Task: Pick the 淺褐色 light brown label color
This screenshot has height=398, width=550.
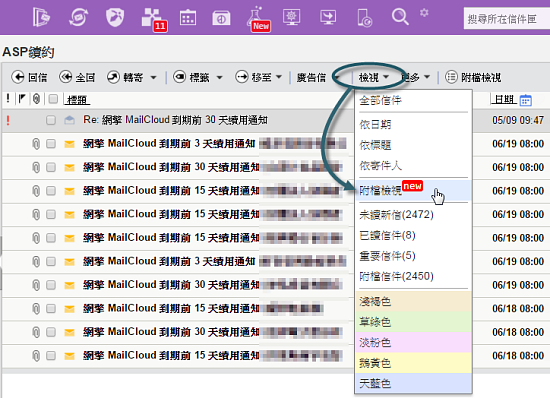Action: click(x=413, y=301)
